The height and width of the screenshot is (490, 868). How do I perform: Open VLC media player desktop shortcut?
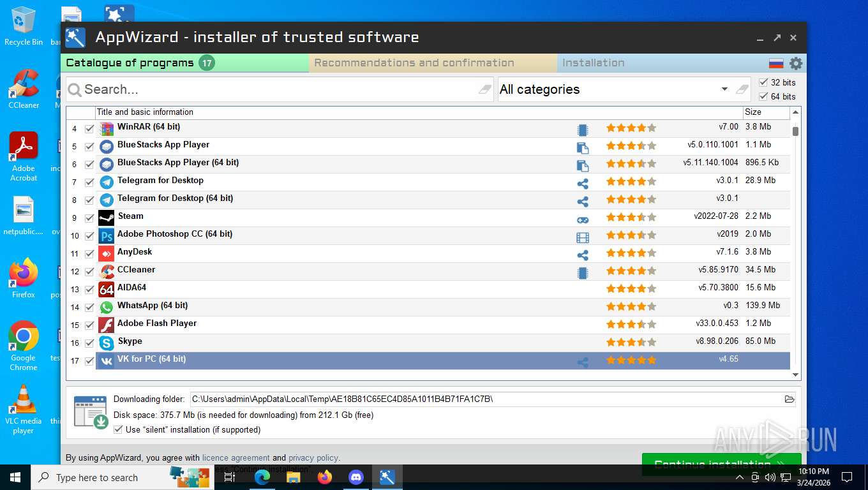coord(24,409)
